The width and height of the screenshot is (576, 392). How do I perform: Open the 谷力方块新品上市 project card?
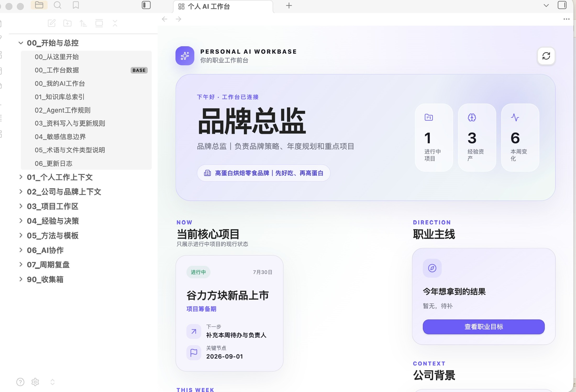click(229, 313)
